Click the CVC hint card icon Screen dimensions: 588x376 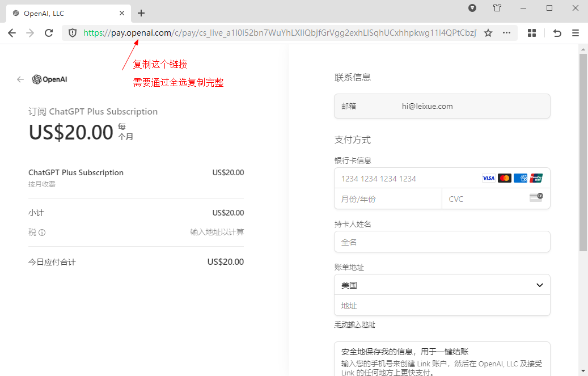point(535,198)
